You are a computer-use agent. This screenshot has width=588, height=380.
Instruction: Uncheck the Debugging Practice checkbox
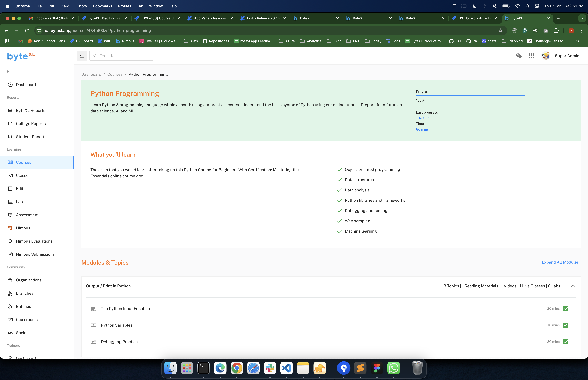tap(566, 342)
